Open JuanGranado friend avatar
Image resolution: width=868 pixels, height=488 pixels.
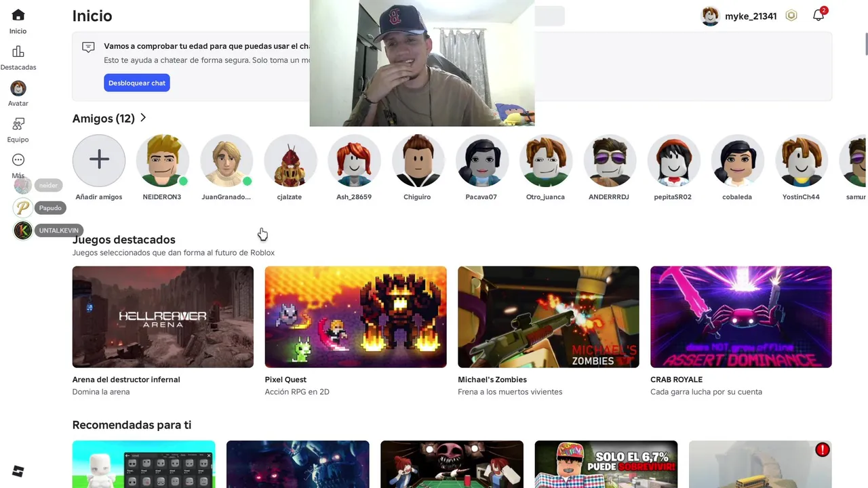tap(226, 160)
